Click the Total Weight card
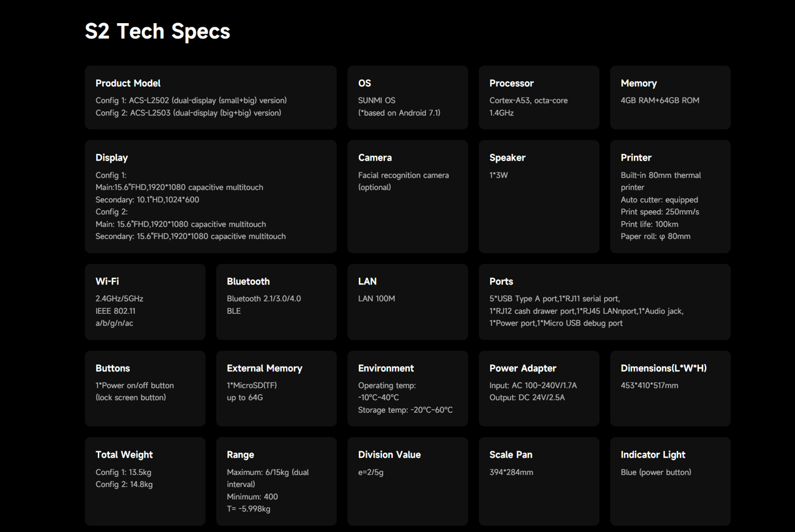Image resolution: width=795 pixels, height=532 pixels. [x=145, y=481]
